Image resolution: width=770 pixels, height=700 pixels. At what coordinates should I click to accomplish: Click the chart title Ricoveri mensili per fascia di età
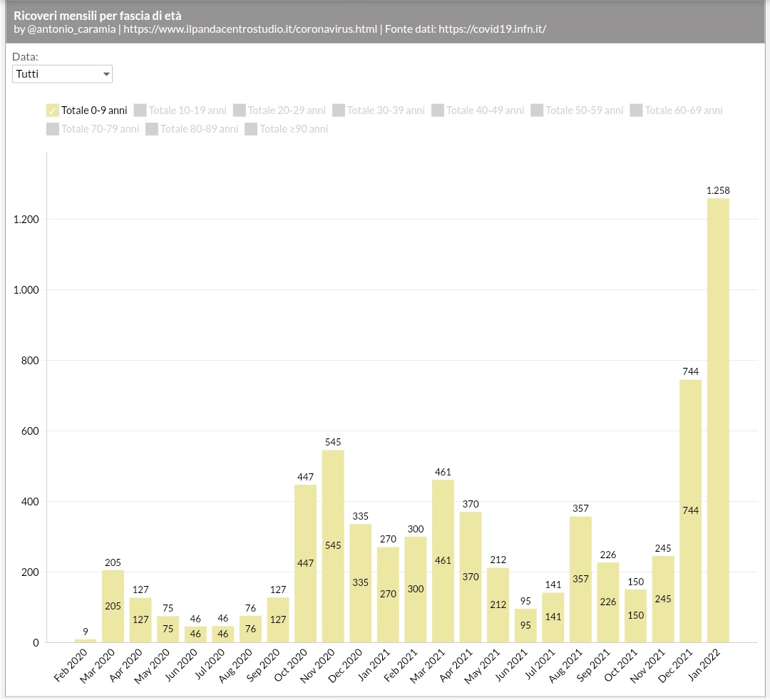point(97,16)
